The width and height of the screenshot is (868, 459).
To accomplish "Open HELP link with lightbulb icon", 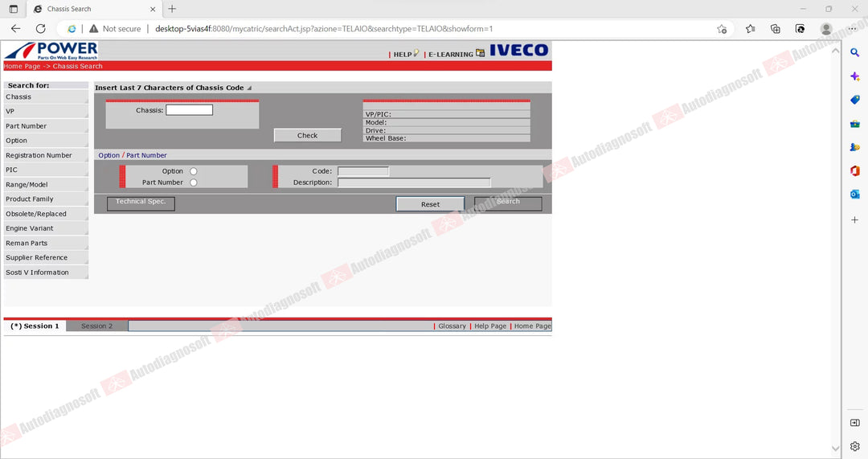I will tap(407, 54).
